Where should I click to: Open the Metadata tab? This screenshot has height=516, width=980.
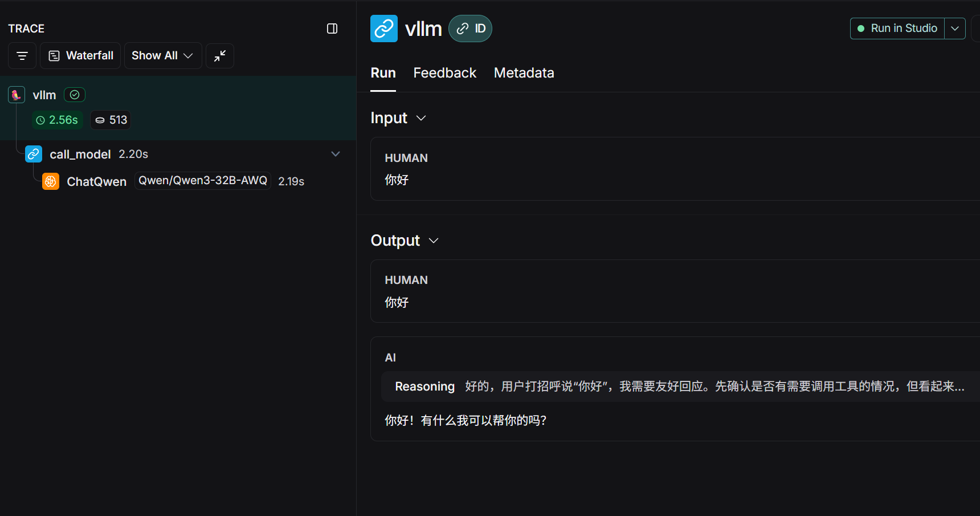[524, 72]
